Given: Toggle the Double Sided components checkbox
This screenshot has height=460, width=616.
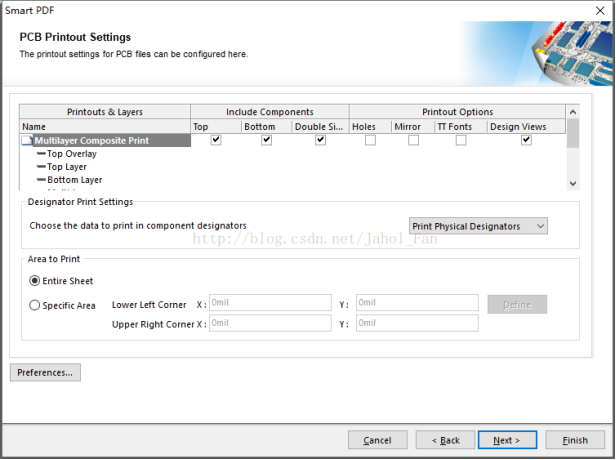Looking at the screenshot, I should [320, 141].
